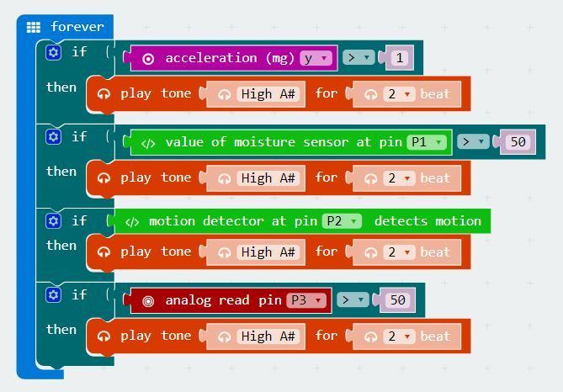Open gear settings on the analog read if block
The width and height of the screenshot is (563, 392).
click(54, 295)
